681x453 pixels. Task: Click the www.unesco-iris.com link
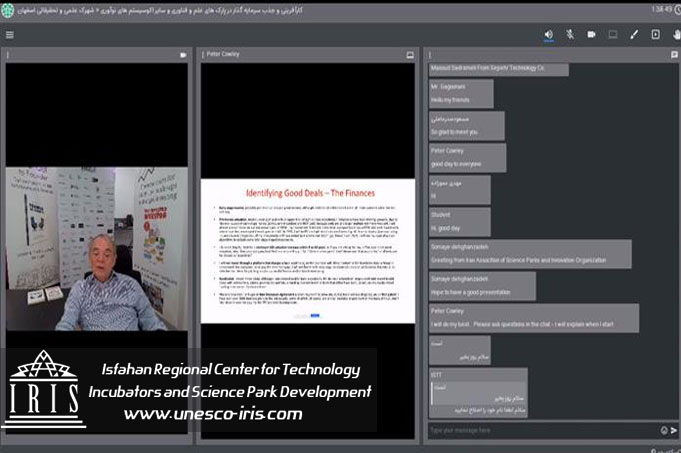[212, 413]
